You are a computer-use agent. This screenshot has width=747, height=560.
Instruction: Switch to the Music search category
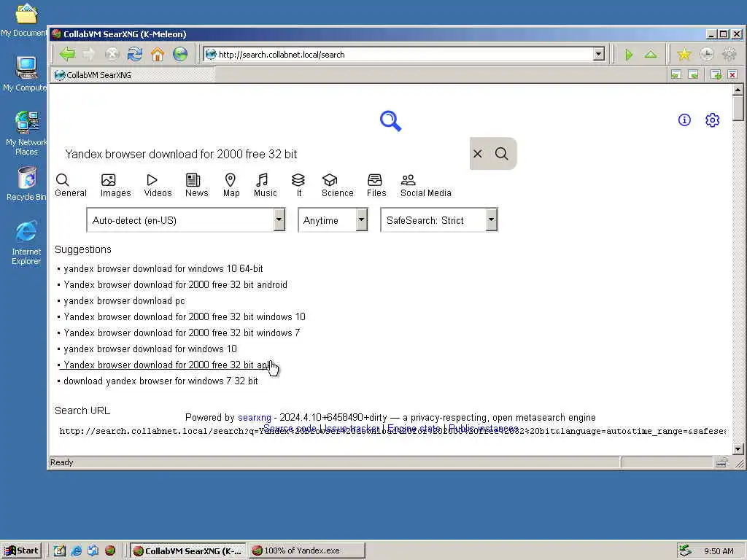265,186
